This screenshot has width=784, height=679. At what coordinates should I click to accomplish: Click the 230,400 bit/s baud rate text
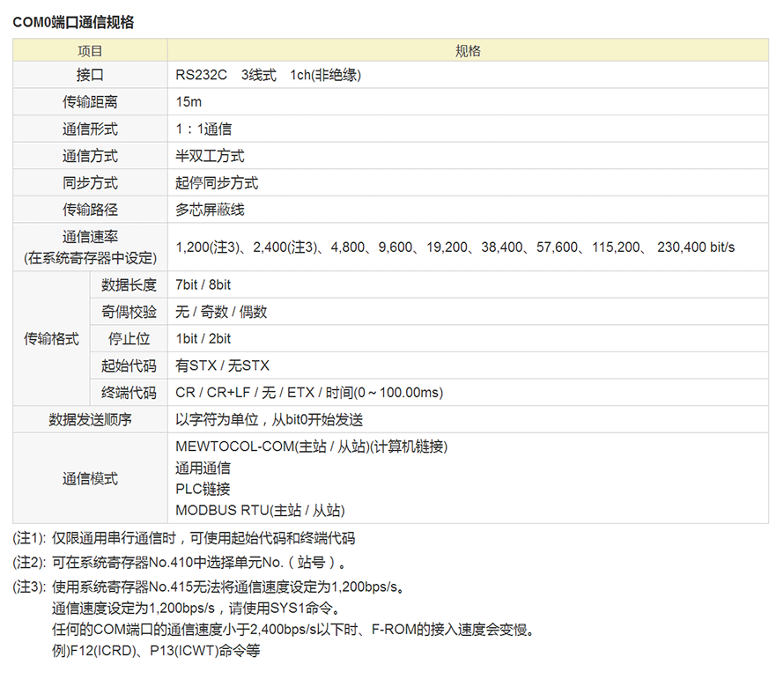point(695,247)
